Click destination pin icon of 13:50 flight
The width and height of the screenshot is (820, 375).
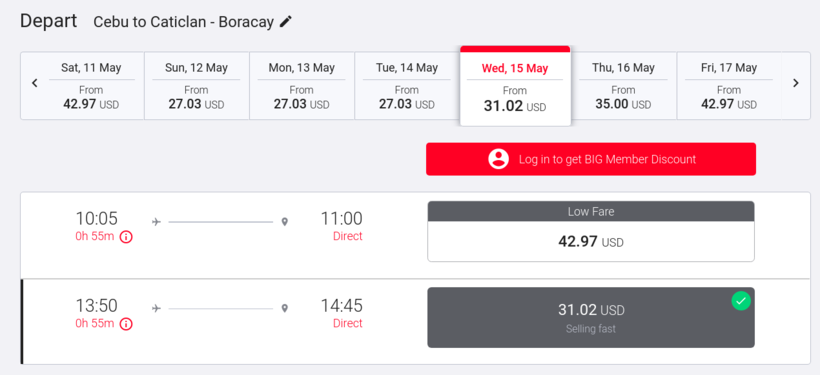tap(284, 309)
